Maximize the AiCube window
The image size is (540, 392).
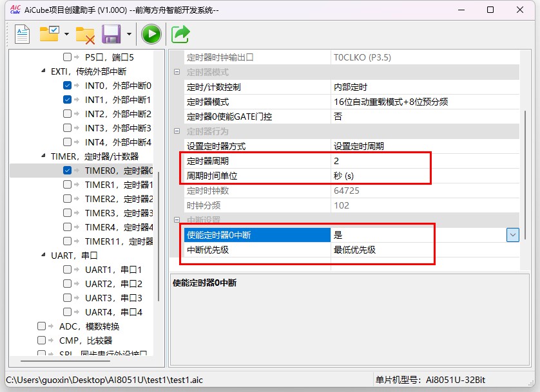coord(490,10)
